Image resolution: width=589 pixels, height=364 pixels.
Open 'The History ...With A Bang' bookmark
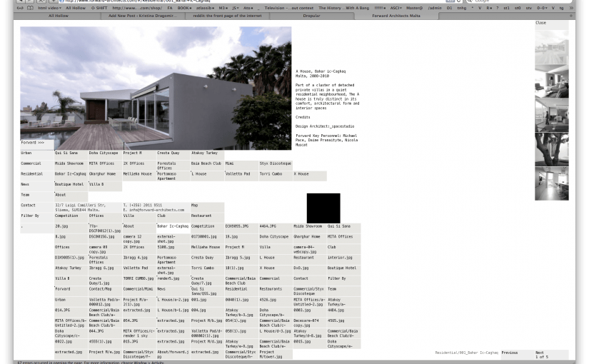click(343, 8)
